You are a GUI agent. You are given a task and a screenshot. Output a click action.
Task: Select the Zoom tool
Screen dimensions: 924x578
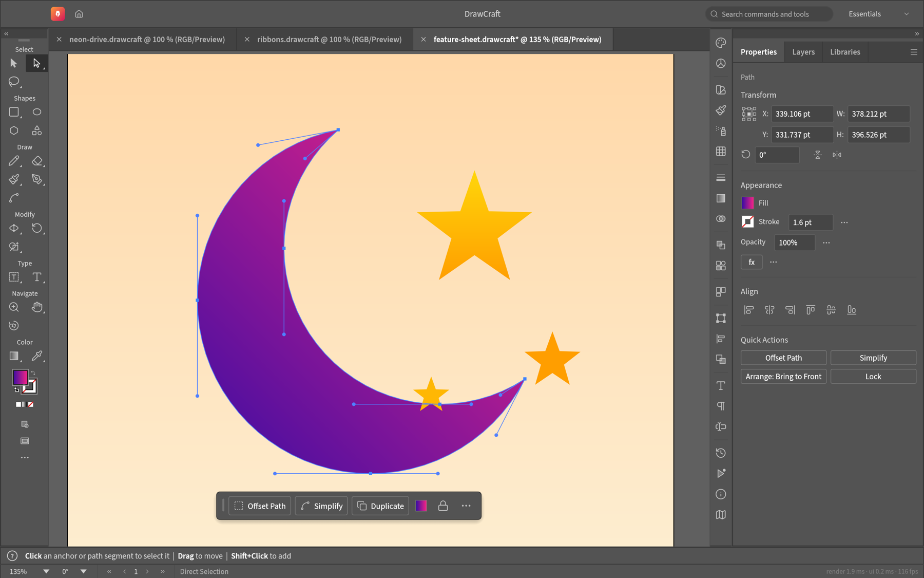pyautogui.click(x=14, y=307)
